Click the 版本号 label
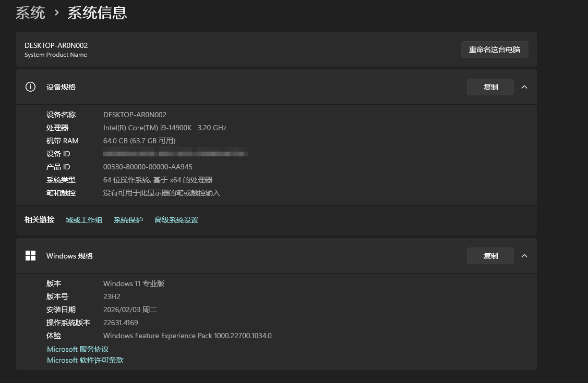This screenshot has height=383, width=588. [x=57, y=296]
